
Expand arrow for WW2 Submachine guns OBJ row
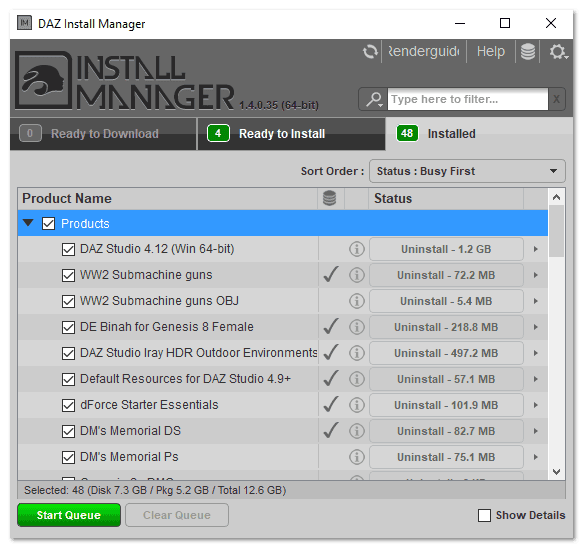click(x=536, y=301)
